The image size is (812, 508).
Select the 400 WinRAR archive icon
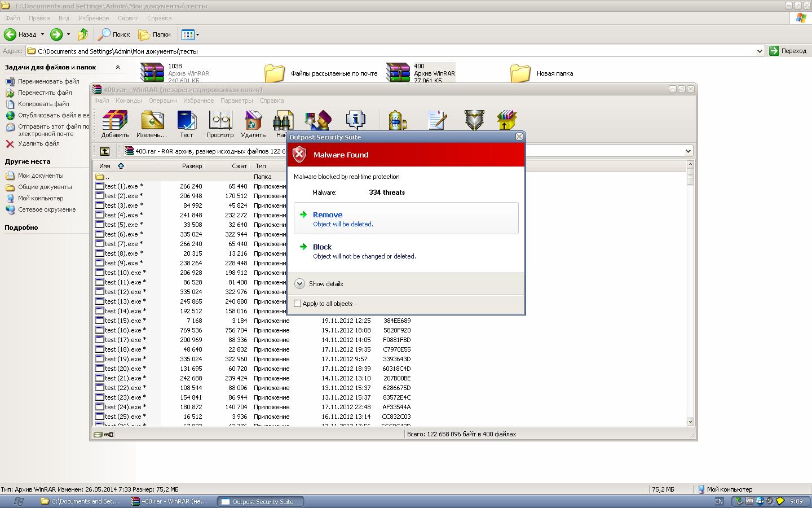coord(398,73)
